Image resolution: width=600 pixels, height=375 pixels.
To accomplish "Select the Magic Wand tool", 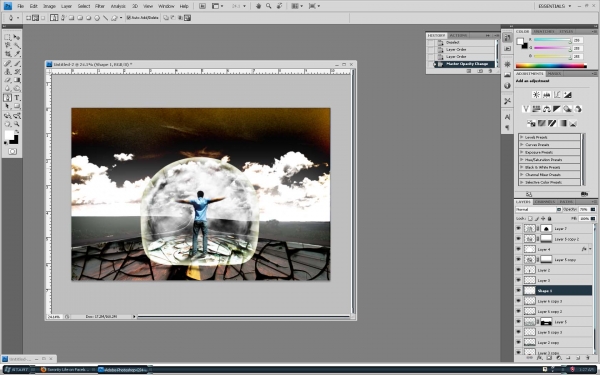I will 16,46.
